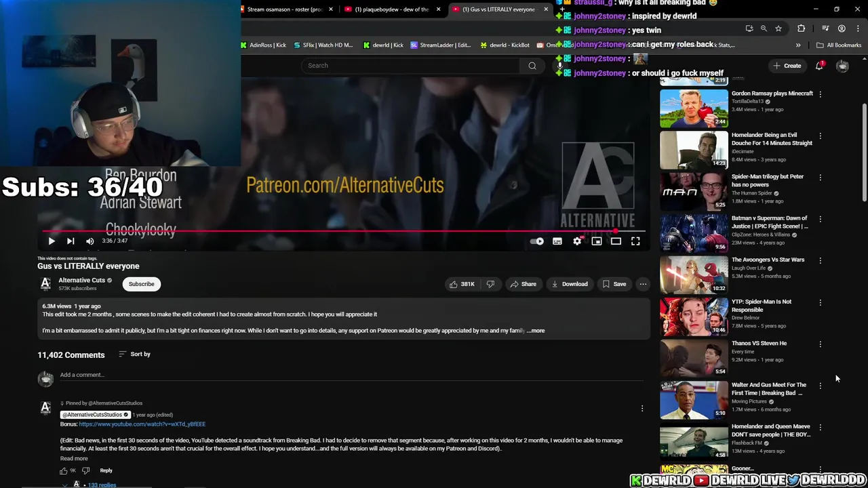Play the video with the play button
868x488 pixels.
point(52,241)
